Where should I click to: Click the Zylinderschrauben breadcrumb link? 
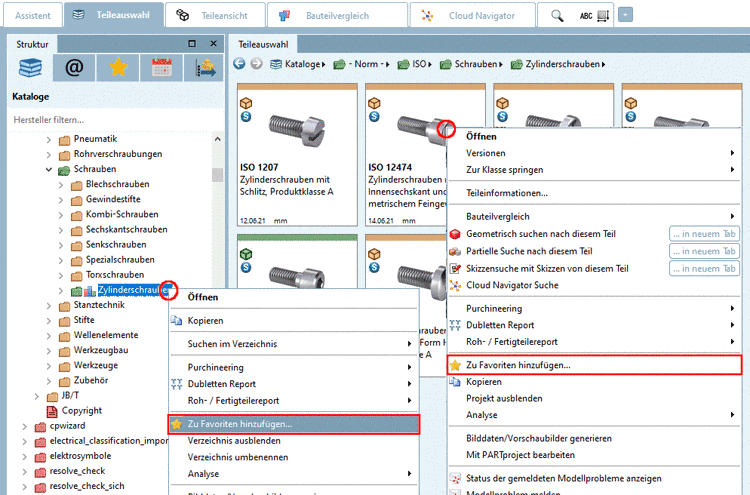(562, 64)
